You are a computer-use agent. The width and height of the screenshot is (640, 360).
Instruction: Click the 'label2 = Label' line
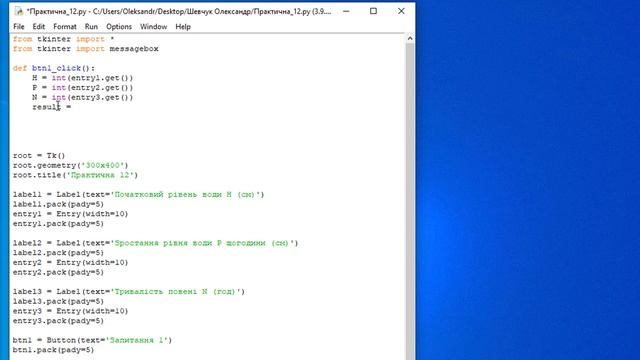tap(156, 243)
